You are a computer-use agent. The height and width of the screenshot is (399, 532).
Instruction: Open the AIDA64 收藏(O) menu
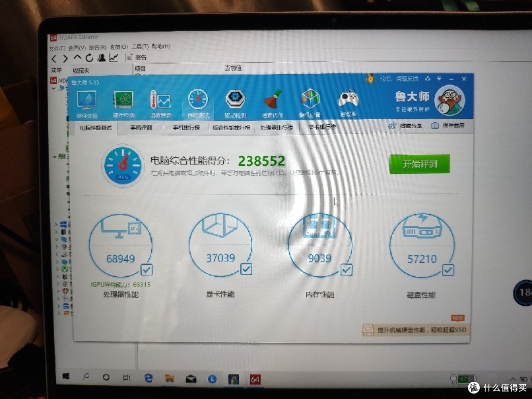(x=119, y=47)
